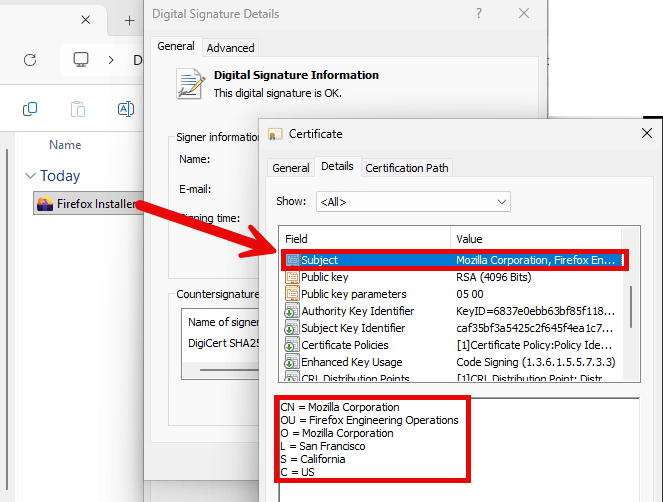Click the copy icon in the toolbar
Viewport: 663px width, 502px height.
(30, 109)
